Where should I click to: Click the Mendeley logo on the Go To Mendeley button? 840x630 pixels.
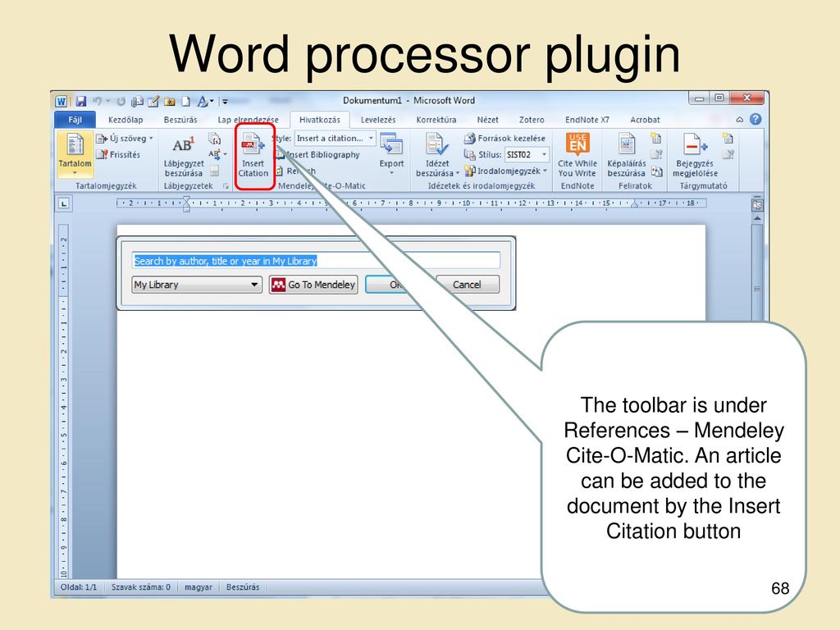click(278, 285)
